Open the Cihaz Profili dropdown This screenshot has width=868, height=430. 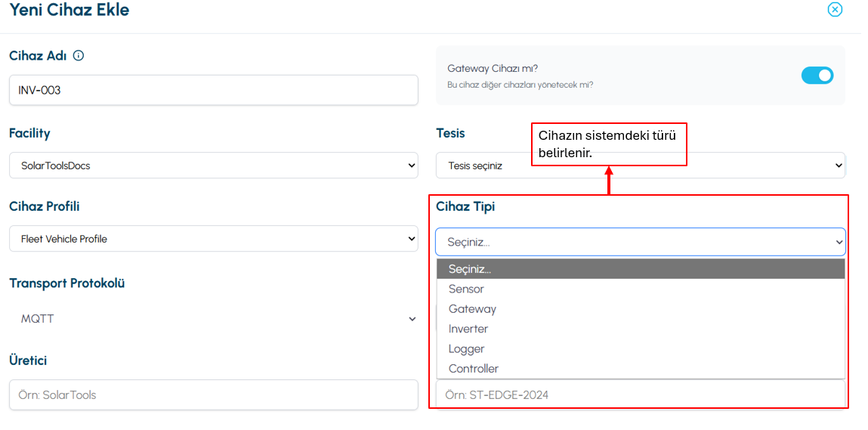point(214,238)
